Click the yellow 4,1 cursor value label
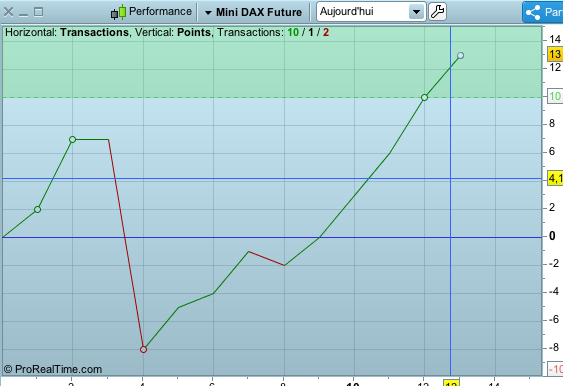 555,178
